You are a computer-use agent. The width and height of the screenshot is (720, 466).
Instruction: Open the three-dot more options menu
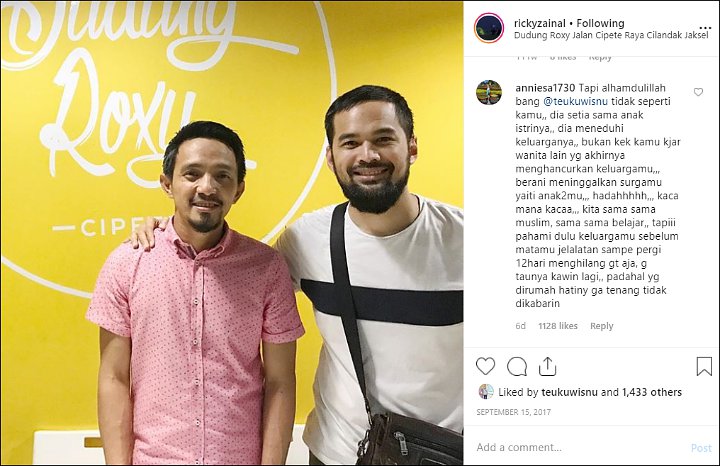tap(705, 28)
